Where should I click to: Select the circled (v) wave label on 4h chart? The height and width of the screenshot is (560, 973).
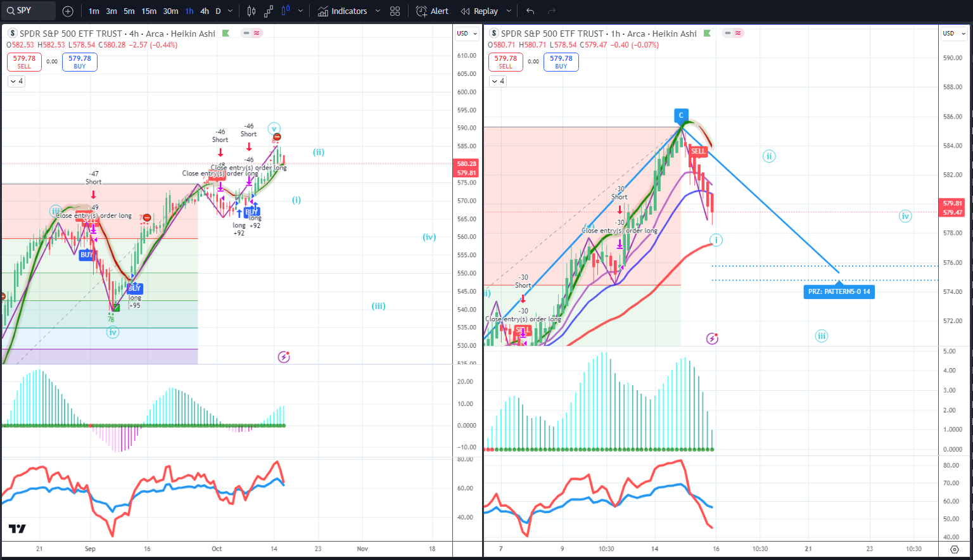274,127
